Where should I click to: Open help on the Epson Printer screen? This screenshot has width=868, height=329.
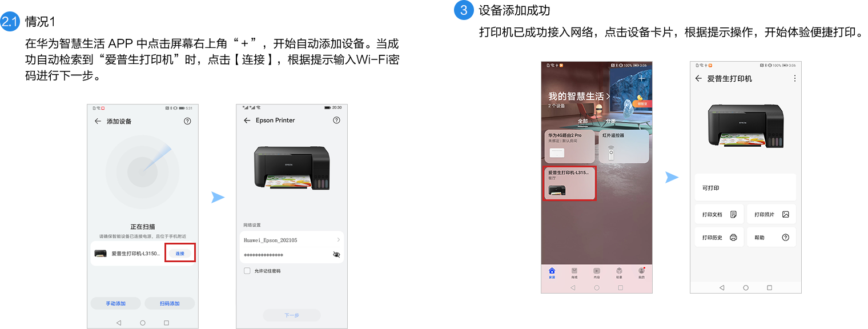336,121
